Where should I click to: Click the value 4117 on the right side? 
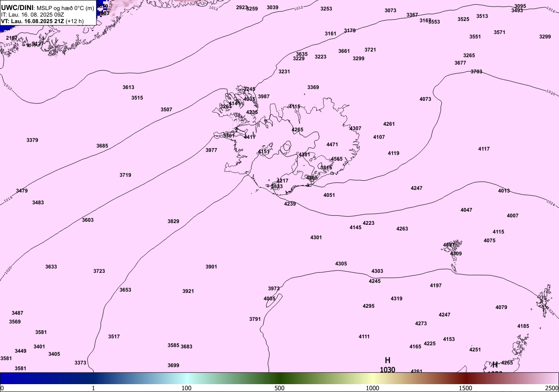coord(484,149)
